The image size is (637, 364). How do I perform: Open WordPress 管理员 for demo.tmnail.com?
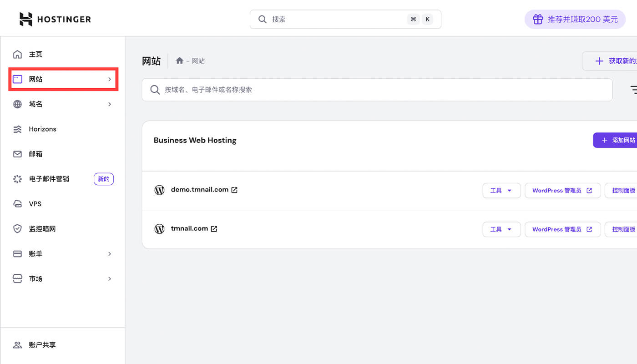click(x=562, y=191)
